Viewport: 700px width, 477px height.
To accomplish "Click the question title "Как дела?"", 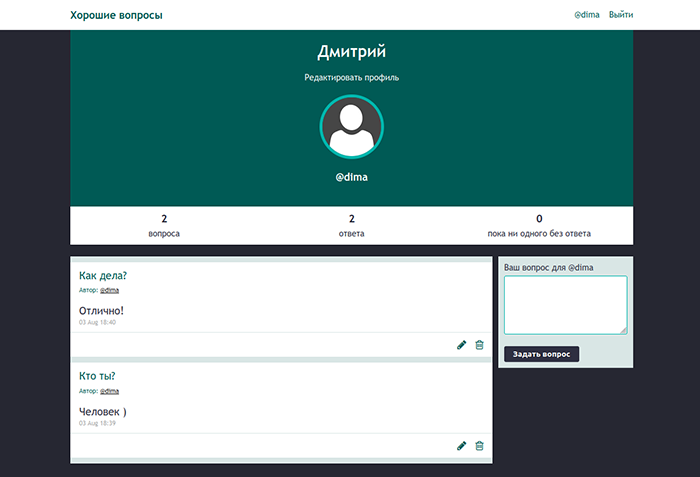I will 103,276.
